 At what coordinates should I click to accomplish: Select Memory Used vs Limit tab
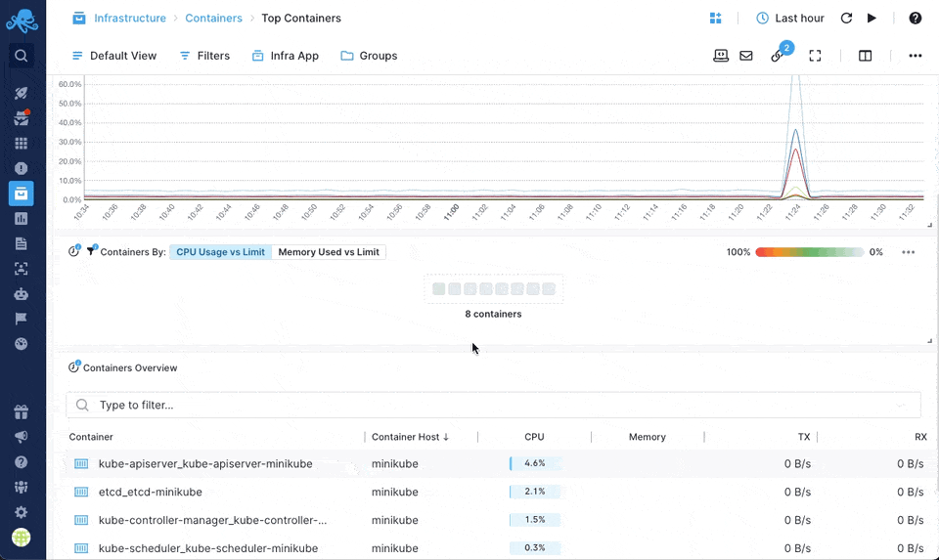click(x=329, y=252)
